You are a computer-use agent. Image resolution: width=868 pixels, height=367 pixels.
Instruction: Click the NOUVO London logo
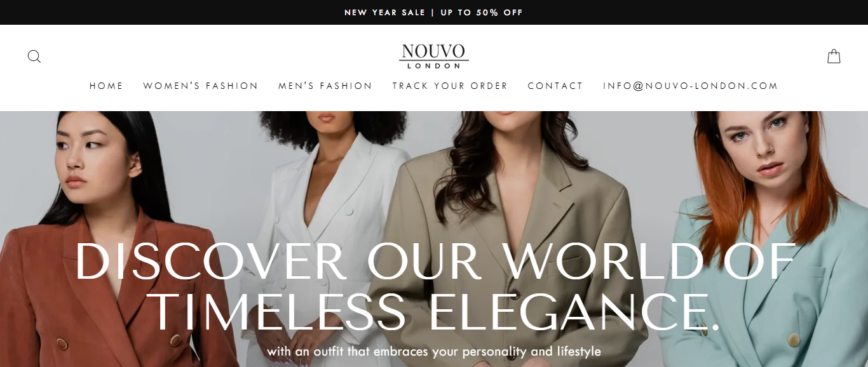(x=434, y=57)
